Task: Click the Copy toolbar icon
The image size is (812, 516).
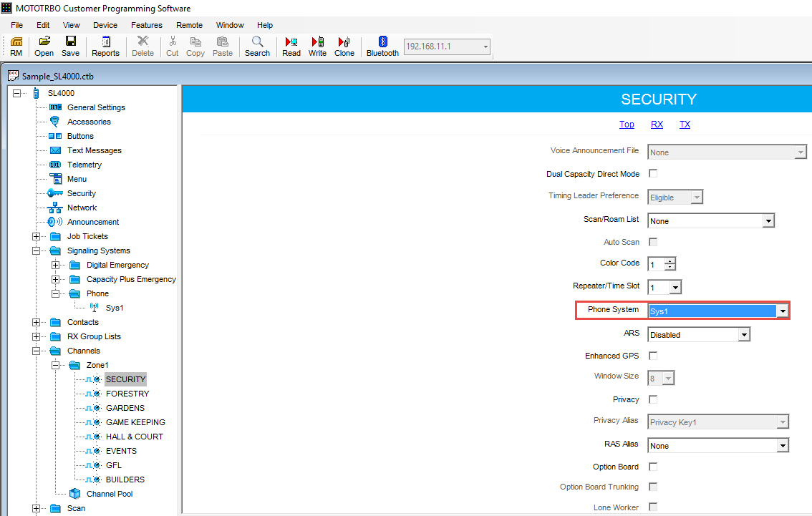Action: click(x=195, y=46)
